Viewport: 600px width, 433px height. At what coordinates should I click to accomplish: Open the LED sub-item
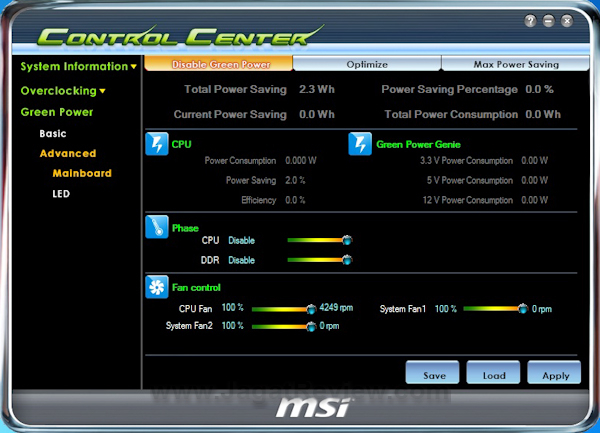coord(61,194)
